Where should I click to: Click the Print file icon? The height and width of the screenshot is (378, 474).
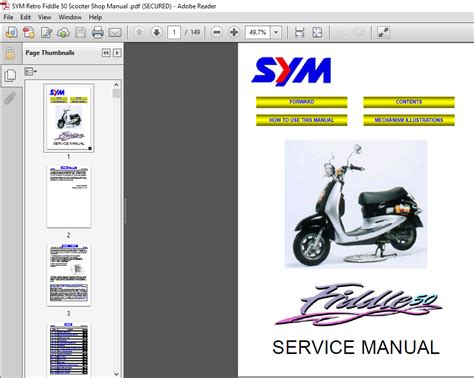[98, 32]
